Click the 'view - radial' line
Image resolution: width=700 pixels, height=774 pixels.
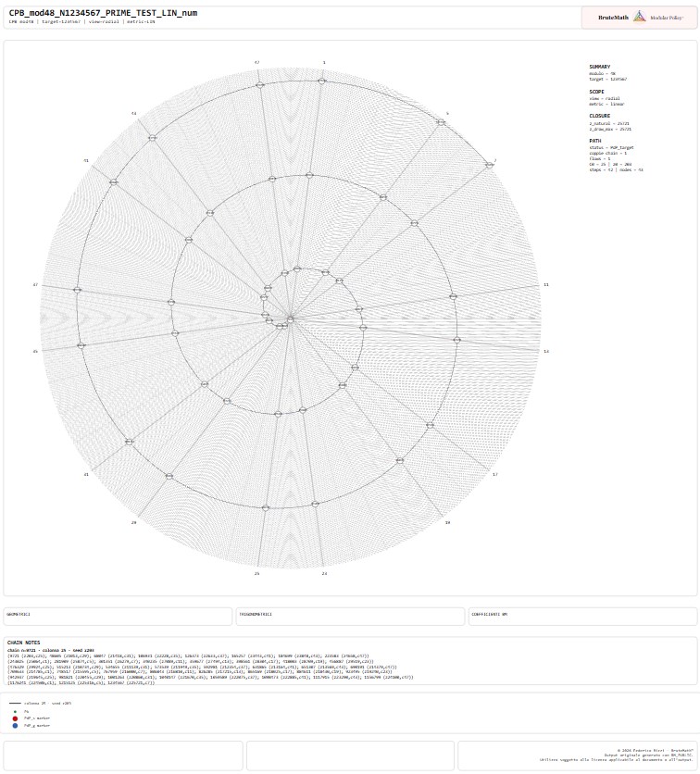(605, 98)
